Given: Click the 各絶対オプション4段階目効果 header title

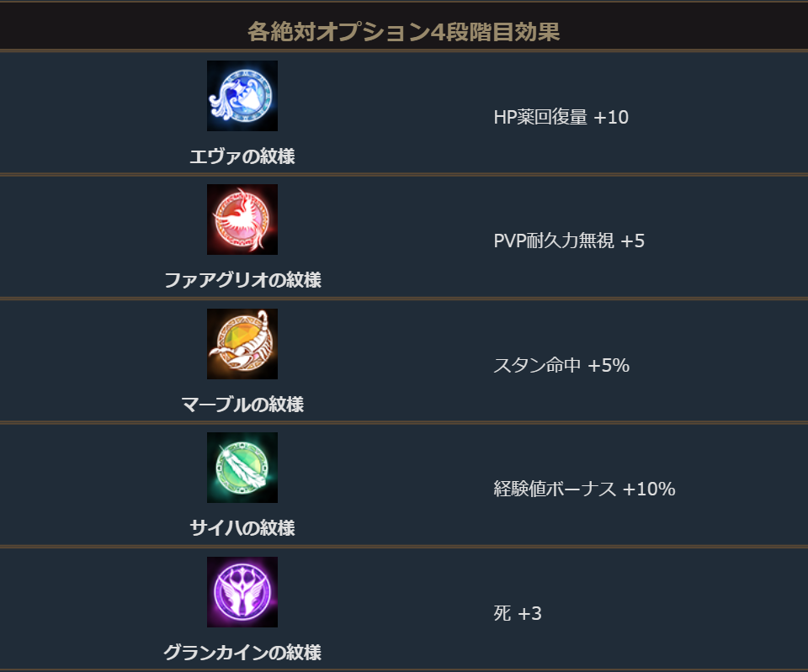Looking at the screenshot, I should (404, 32).
